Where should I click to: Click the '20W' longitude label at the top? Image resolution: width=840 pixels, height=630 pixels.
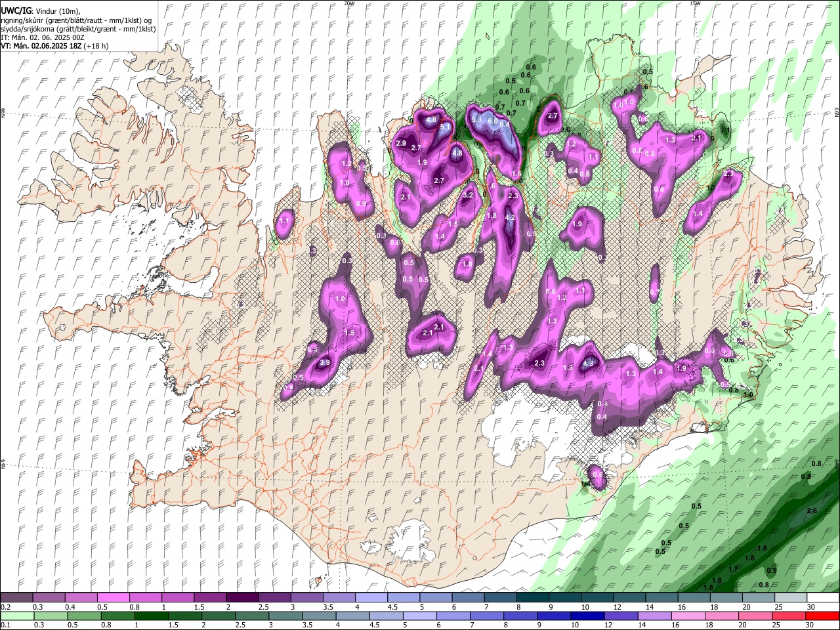(350, 3)
